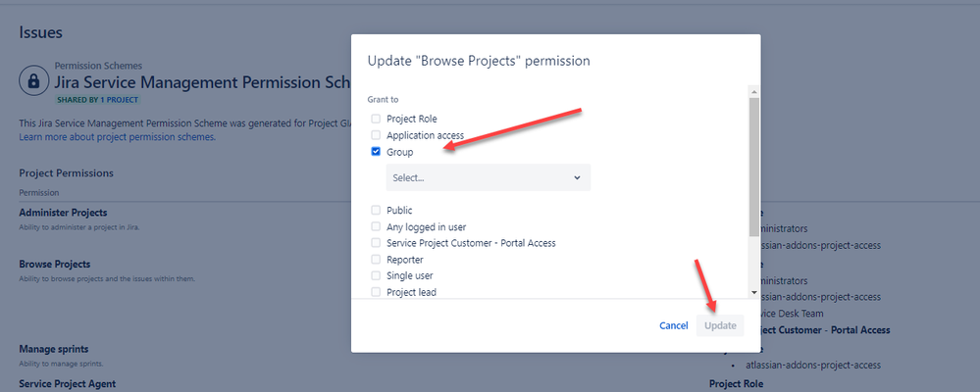Check the Any logged in user option
Screen dimensions: 980x392
[x=376, y=226]
